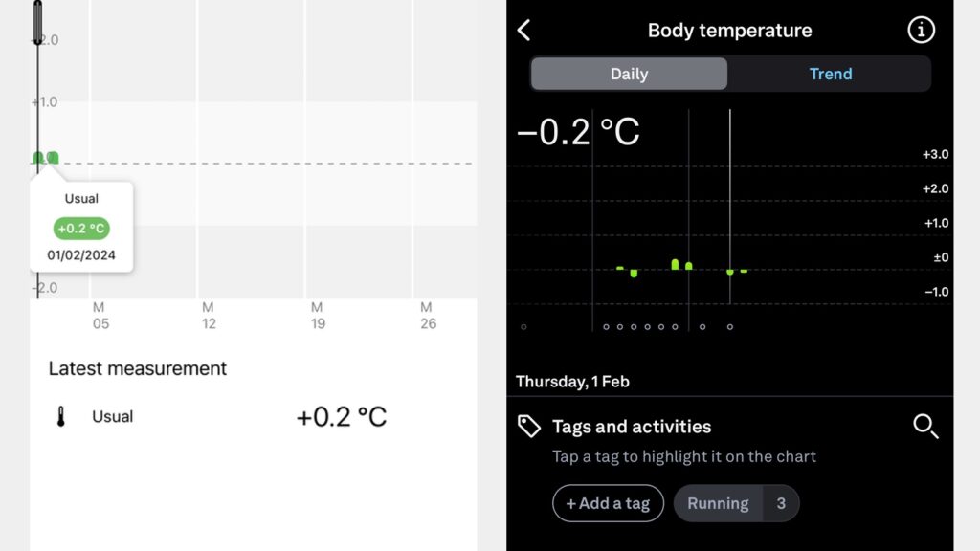The width and height of the screenshot is (980, 551).
Task: Go back using the left chevron
Action: [x=523, y=31]
